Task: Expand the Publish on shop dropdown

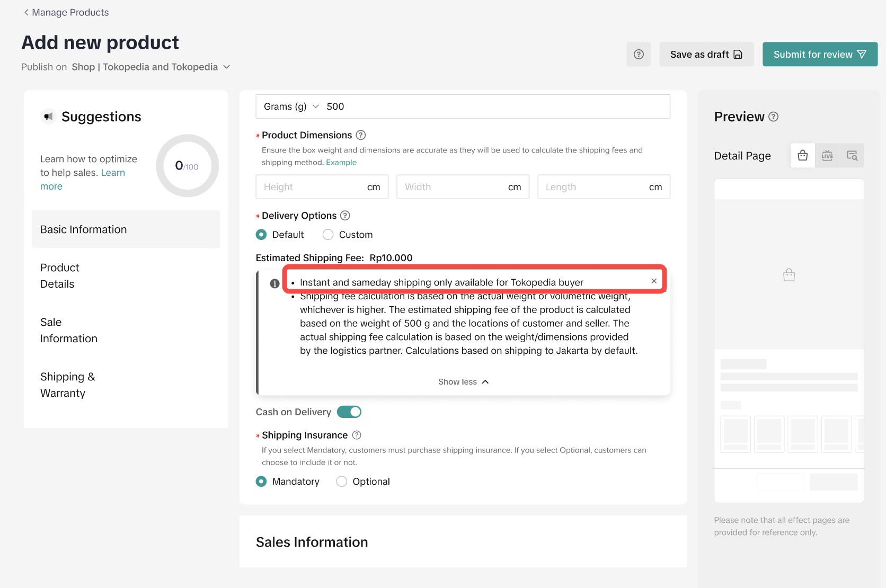Action: coord(227,67)
